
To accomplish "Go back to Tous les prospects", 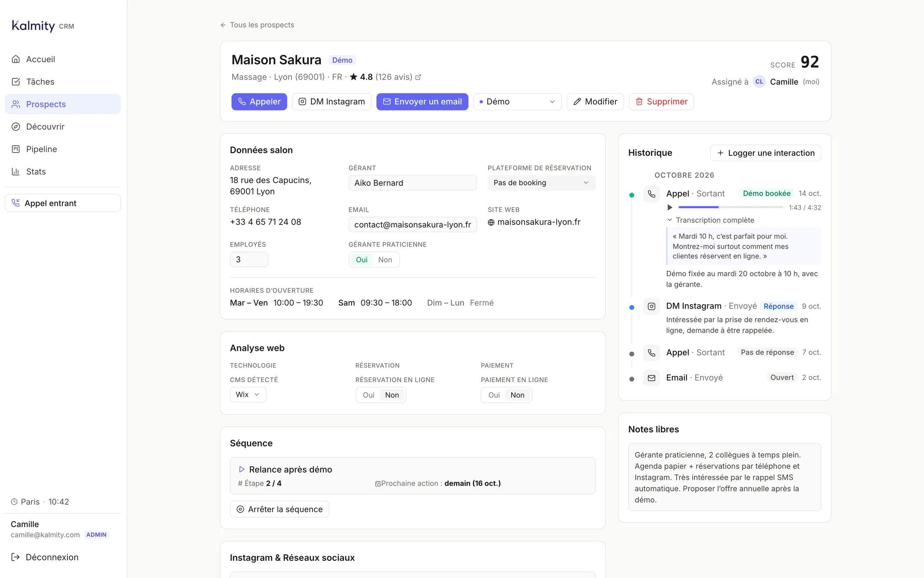I will click(x=257, y=25).
